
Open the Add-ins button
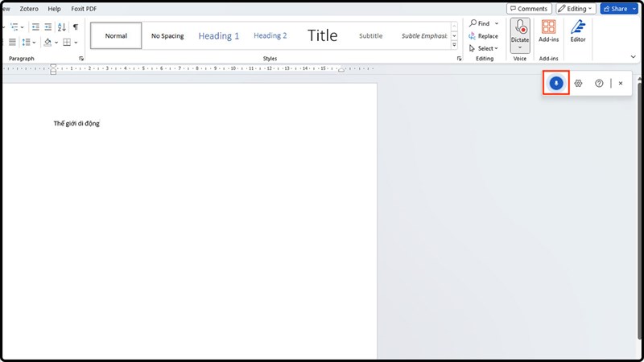[x=549, y=31]
